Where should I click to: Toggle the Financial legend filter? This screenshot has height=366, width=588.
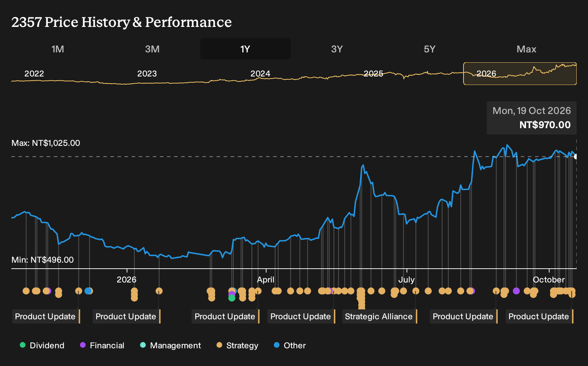102,345
